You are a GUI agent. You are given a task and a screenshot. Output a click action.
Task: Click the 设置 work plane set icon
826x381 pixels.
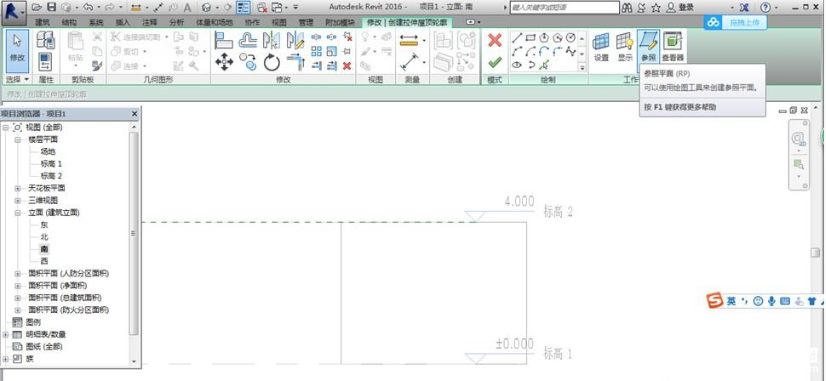tap(601, 47)
